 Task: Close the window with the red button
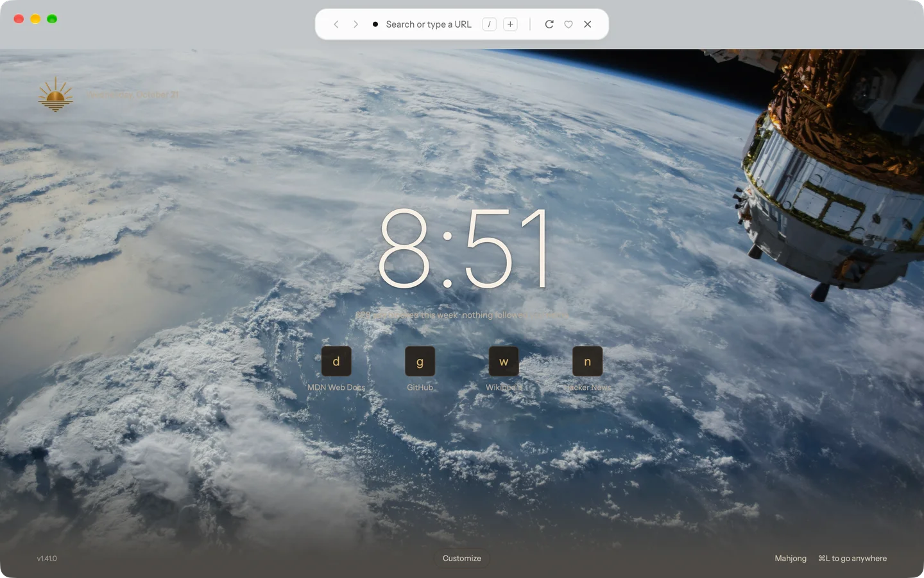[x=19, y=19]
